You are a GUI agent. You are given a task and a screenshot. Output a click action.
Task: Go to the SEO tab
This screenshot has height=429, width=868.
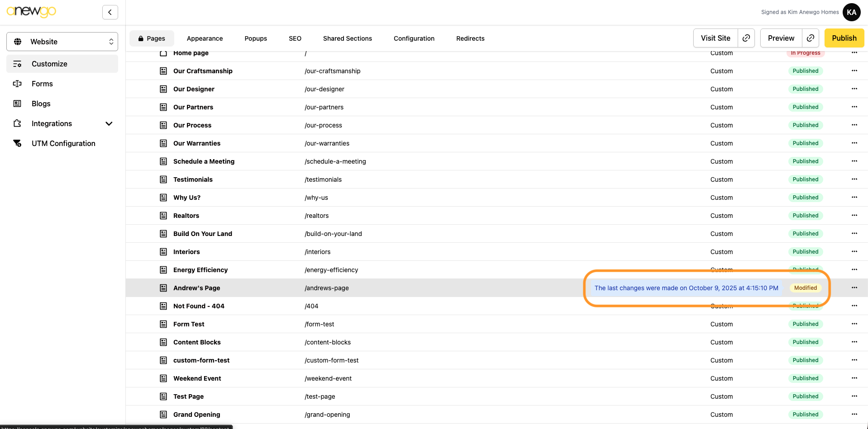click(x=295, y=38)
